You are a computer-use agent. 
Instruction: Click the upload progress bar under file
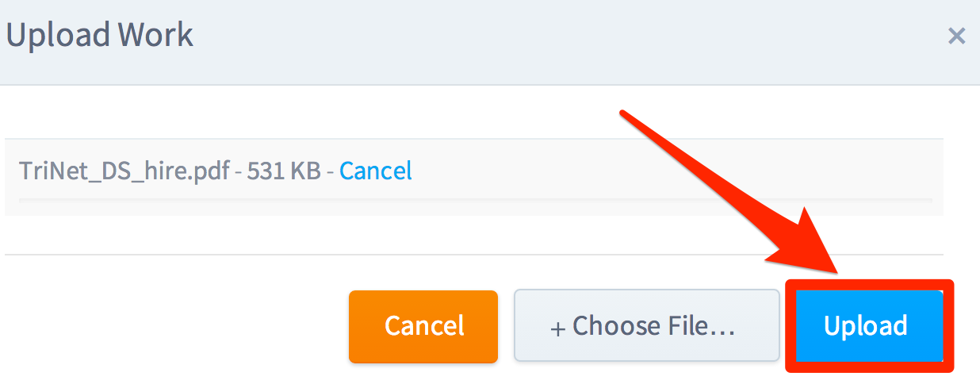point(475,200)
